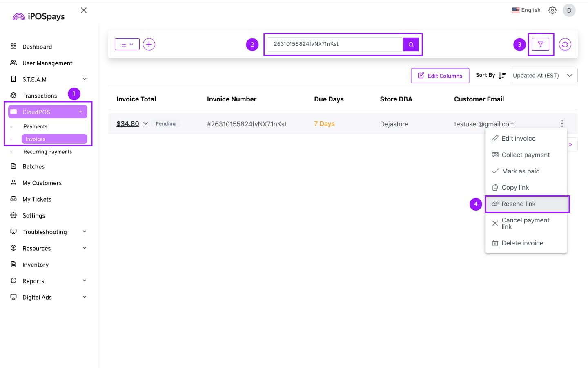Open the filter funnel icon
Screen dimensions: 588x368
click(541, 44)
